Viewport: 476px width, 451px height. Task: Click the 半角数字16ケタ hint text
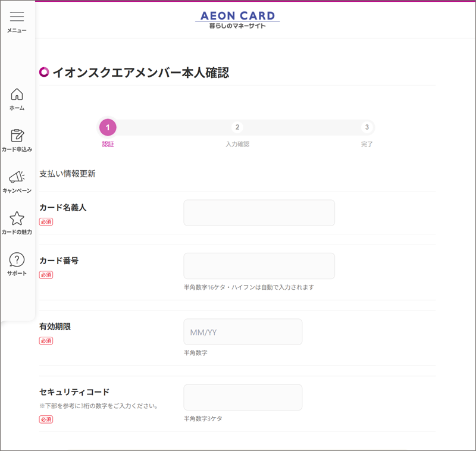(x=249, y=287)
